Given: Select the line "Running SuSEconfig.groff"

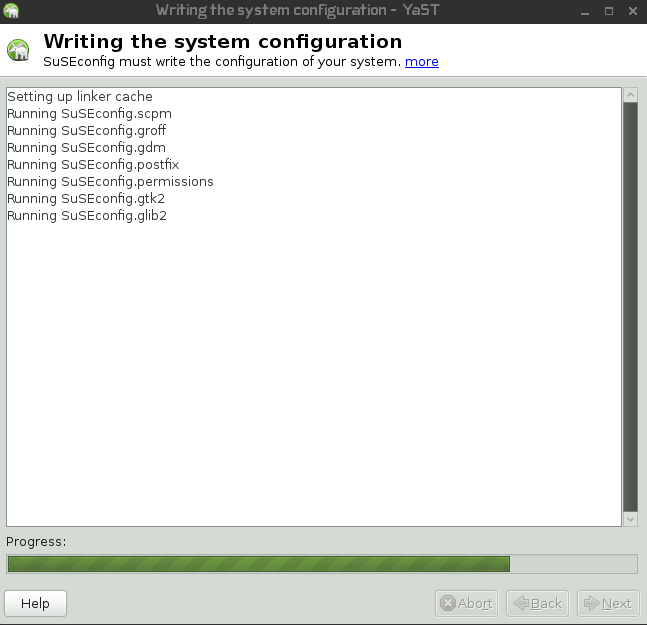Looking at the screenshot, I should tap(87, 130).
